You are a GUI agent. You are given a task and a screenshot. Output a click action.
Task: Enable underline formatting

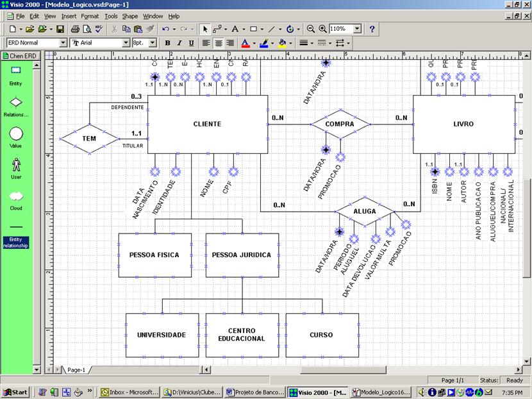click(x=190, y=42)
